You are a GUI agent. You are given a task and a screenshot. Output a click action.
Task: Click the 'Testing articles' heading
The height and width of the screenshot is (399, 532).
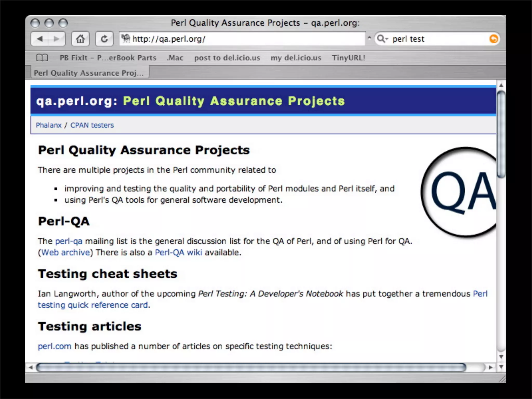click(x=90, y=326)
